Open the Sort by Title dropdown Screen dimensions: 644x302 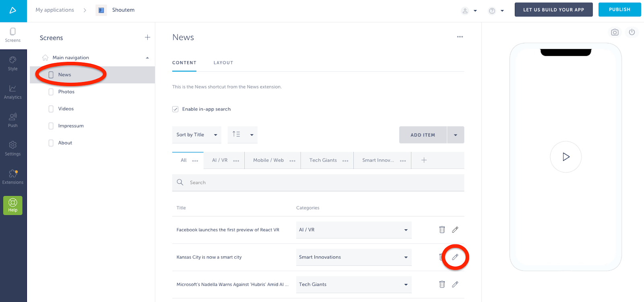pos(197,135)
